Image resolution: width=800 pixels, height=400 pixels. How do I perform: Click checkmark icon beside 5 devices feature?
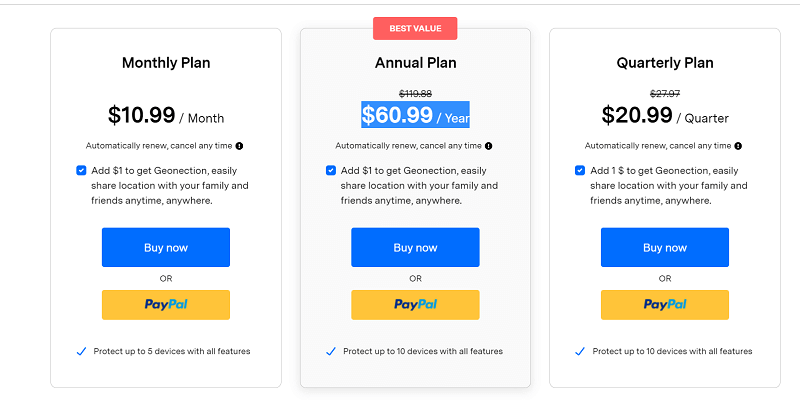(81, 352)
